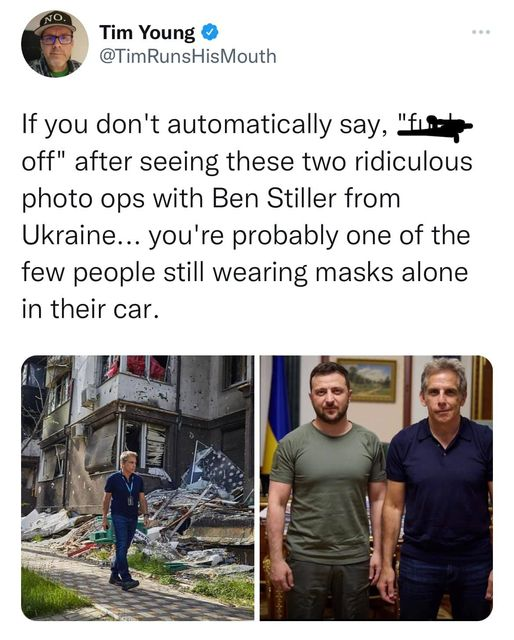Click the Ukrainian flag in right photo
This screenshot has height=640, width=514.
(x=276, y=412)
